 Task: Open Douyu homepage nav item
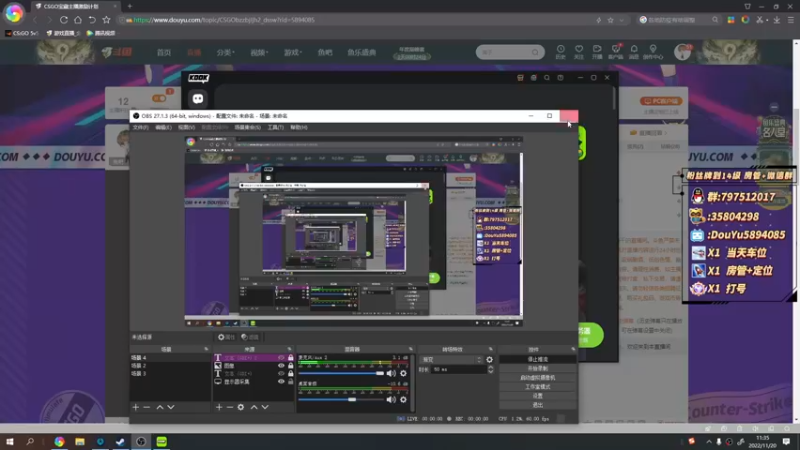pyautogui.click(x=164, y=53)
